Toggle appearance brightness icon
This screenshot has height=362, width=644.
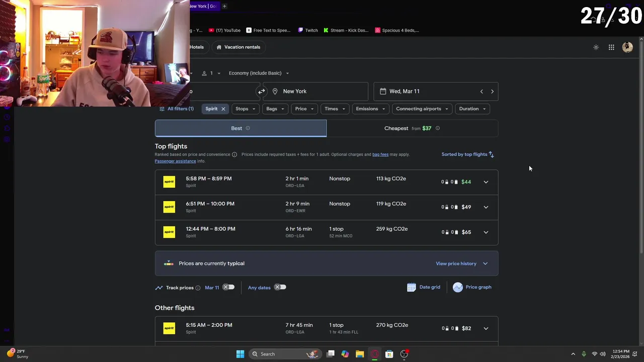596,47
